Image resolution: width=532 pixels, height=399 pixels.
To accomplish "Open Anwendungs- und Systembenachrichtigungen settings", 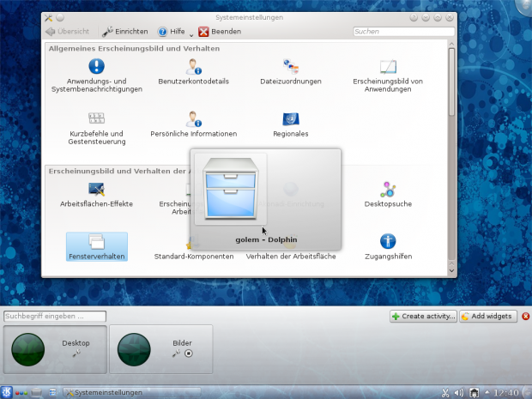I will [x=97, y=67].
